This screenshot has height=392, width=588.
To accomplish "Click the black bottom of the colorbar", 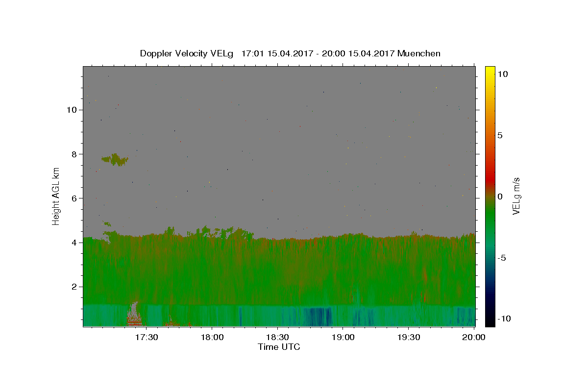I will point(490,322).
